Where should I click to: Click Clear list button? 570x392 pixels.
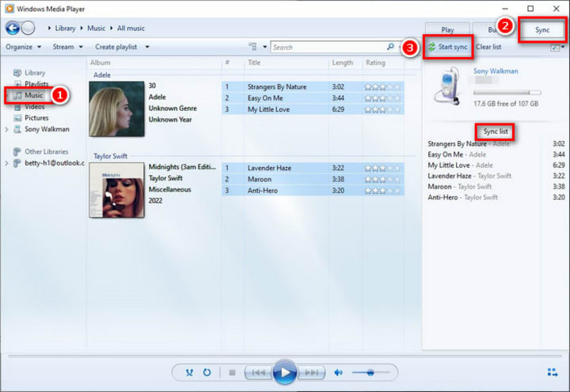point(488,47)
